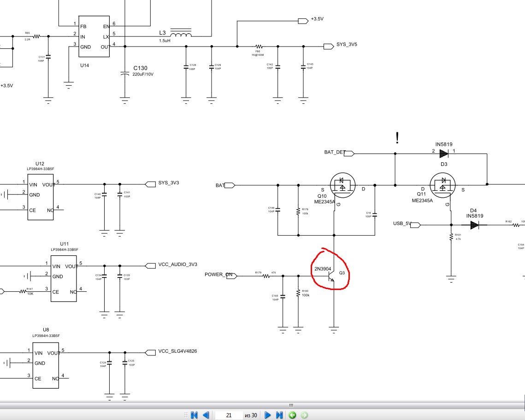The image size is (525, 420).
Task: Click the Q11 MOSFET designator
Action: click(421, 194)
